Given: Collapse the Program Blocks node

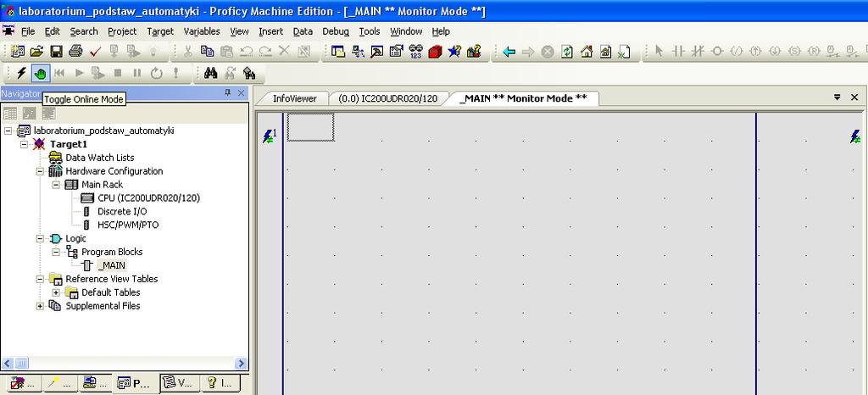Looking at the screenshot, I should [56, 253].
